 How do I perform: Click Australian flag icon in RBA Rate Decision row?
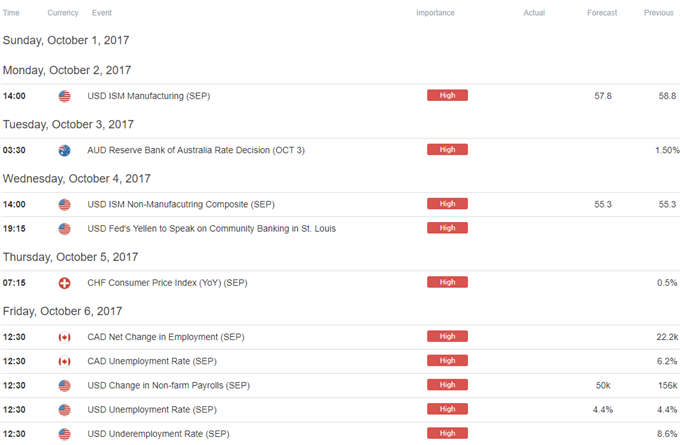(64, 151)
